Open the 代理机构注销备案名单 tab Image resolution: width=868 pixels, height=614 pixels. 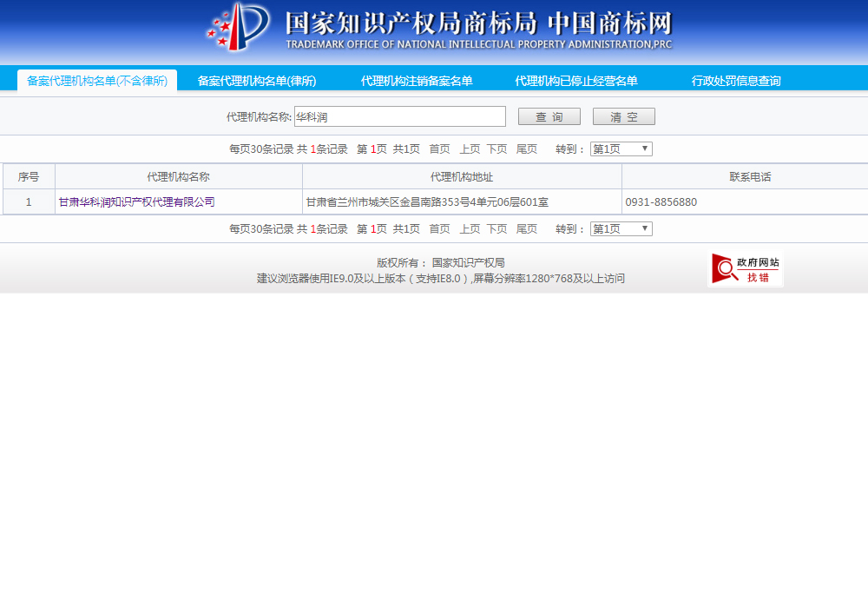(417, 81)
